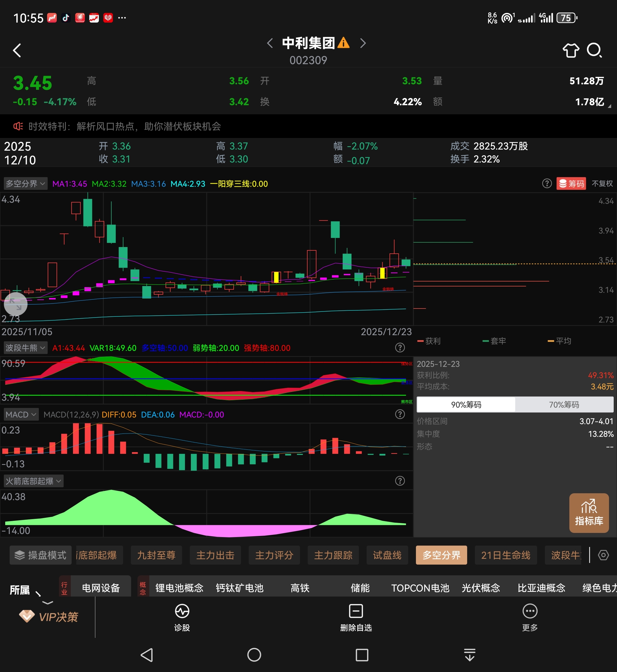
Task: Switch to 70%筹码 view
Action: tap(564, 405)
